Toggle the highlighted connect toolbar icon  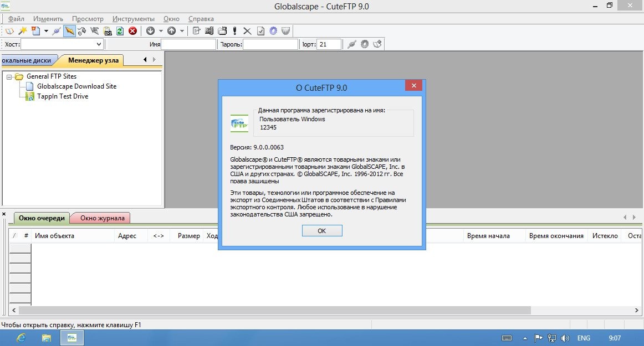(x=69, y=31)
